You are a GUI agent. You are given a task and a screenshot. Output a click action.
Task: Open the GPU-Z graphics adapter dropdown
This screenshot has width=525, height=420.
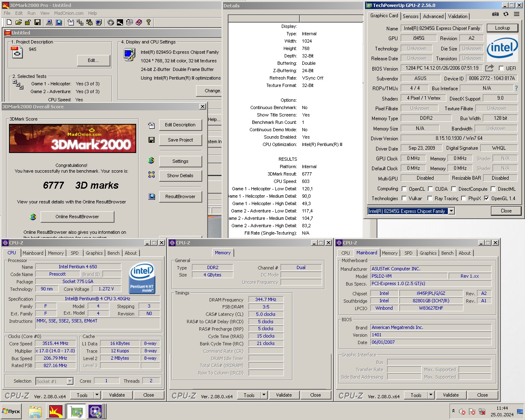[451, 211]
